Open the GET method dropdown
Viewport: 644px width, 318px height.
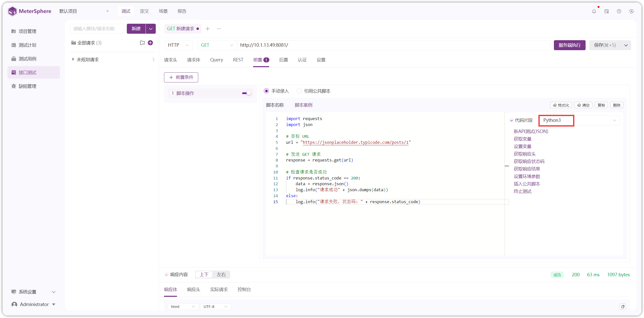(217, 45)
